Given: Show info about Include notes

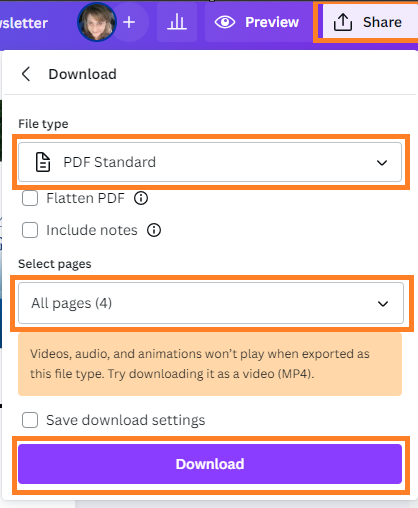Looking at the screenshot, I should click(154, 230).
